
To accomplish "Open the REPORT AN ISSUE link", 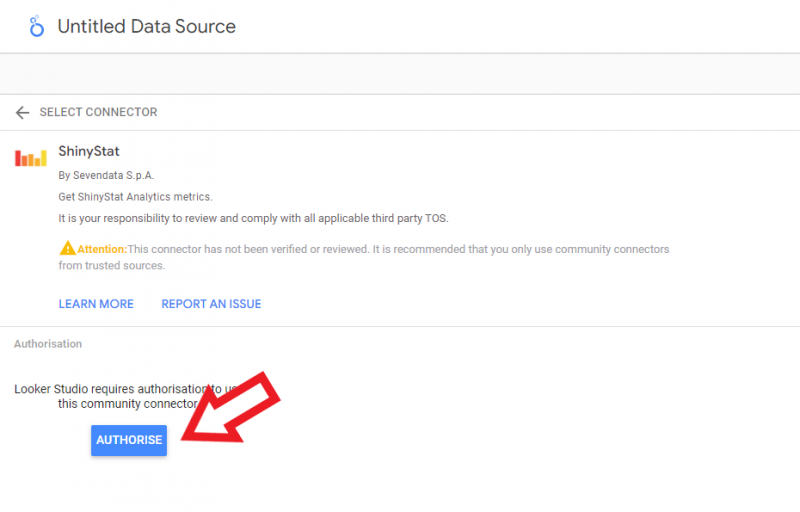I will pyautogui.click(x=211, y=304).
